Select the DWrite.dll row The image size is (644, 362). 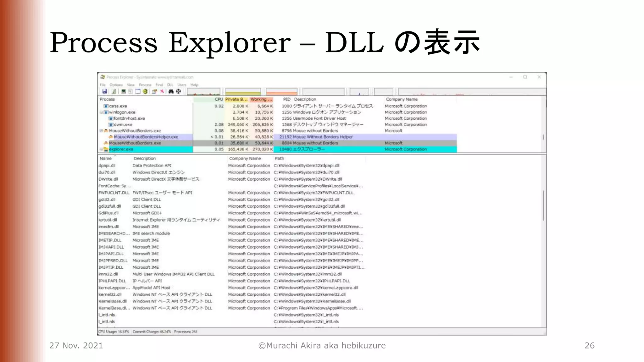pyautogui.click(x=232, y=179)
